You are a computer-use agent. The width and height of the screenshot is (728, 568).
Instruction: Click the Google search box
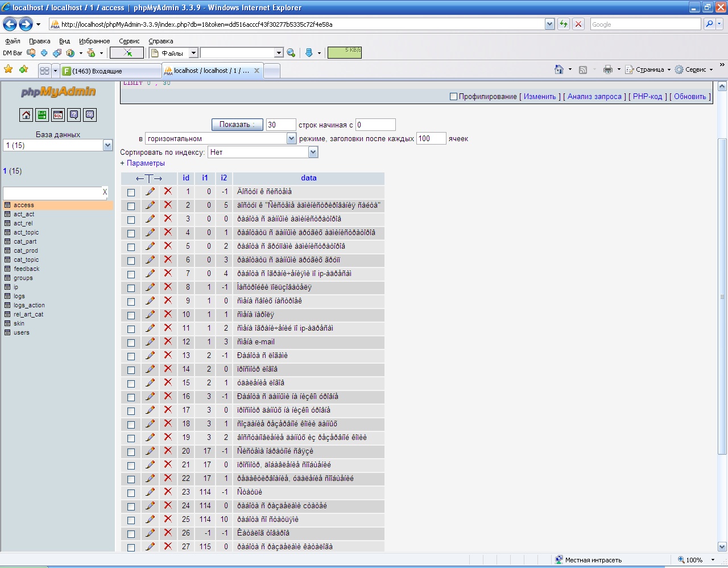[646, 24]
